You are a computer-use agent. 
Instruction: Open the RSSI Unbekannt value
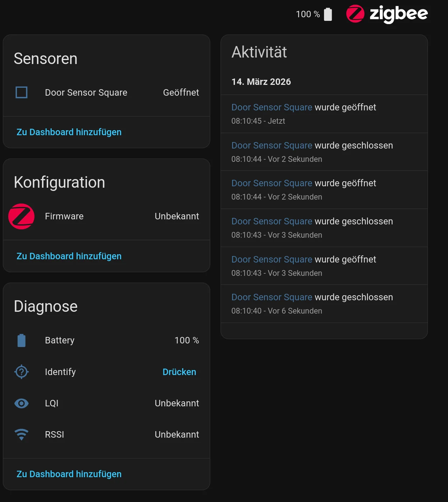point(177,435)
